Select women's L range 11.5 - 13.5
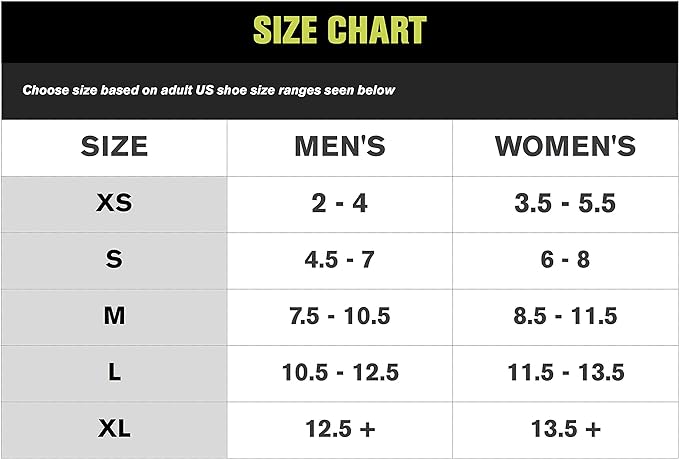Screen dimensions: 679x459 pos(565,373)
